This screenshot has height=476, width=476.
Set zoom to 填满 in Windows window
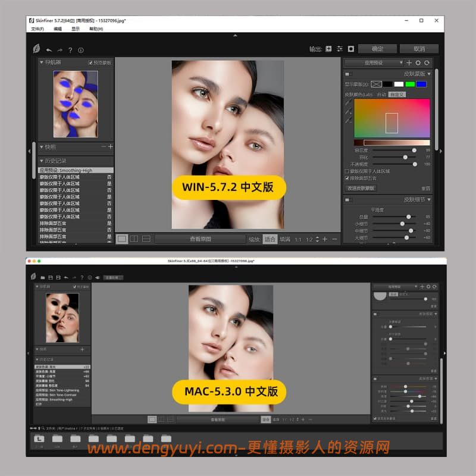point(285,239)
